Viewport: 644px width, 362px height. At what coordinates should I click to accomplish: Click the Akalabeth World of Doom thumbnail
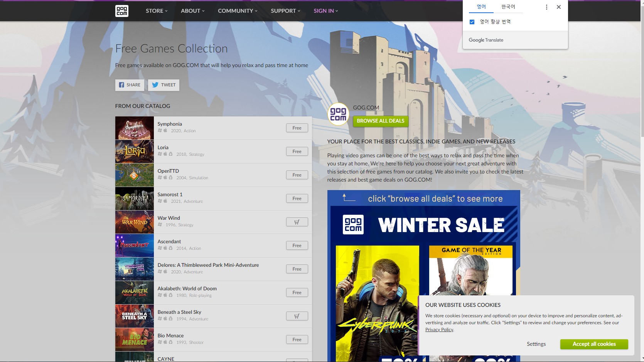pyautogui.click(x=135, y=293)
